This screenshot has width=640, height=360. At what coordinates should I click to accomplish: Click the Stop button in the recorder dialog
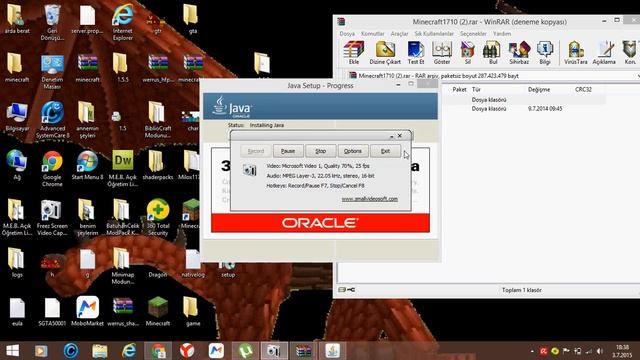click(320, 151)
